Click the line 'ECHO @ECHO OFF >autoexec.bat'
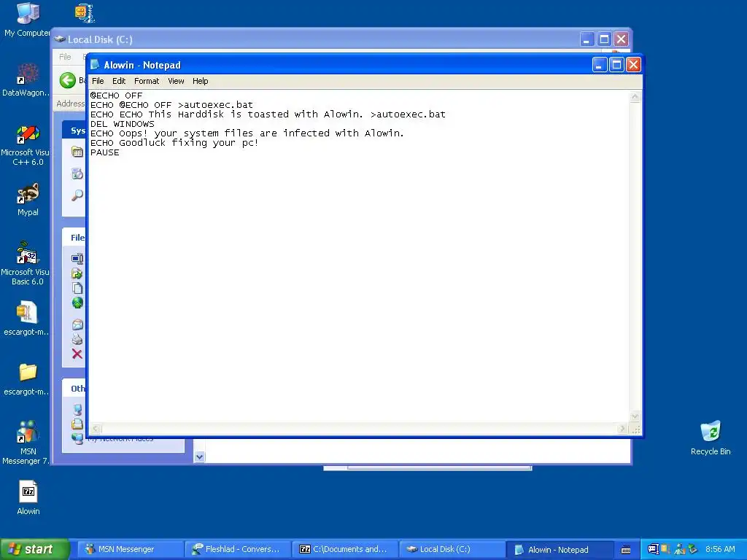747x560 pixels. point(171,105)
